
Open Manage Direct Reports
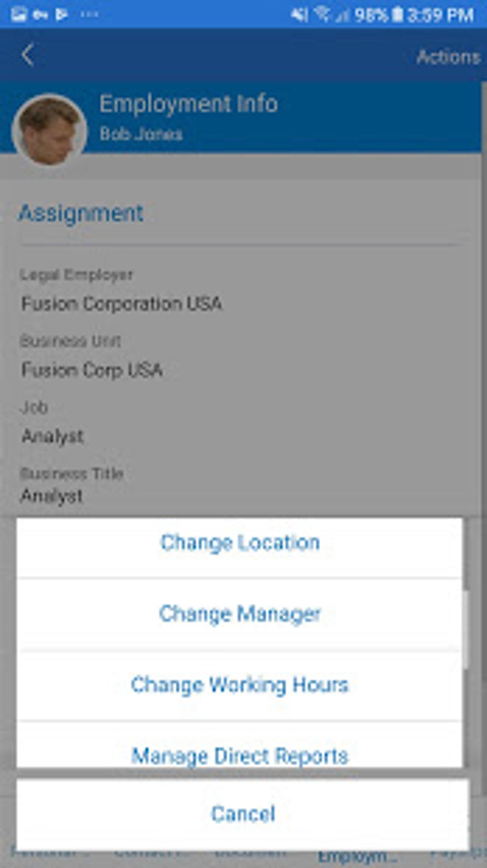pos(240,755)
